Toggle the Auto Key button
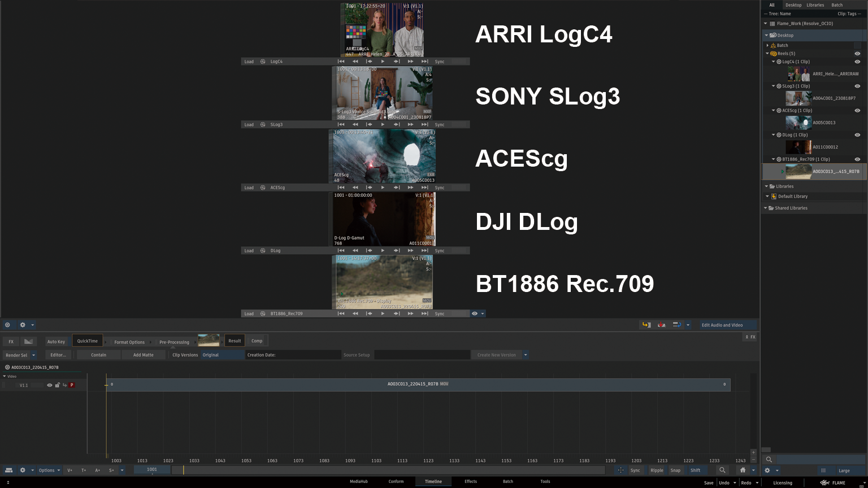The image size is (868, 488). coord(56,342)
